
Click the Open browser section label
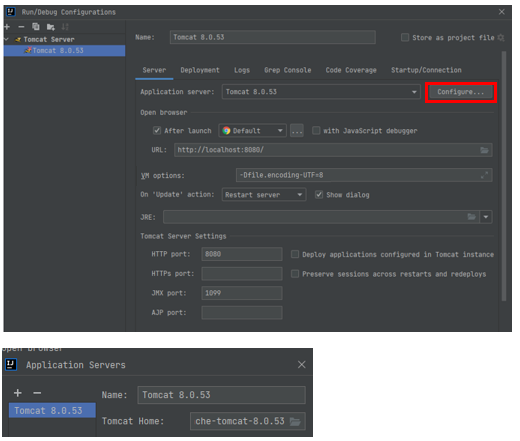click(x=164, y=113)
